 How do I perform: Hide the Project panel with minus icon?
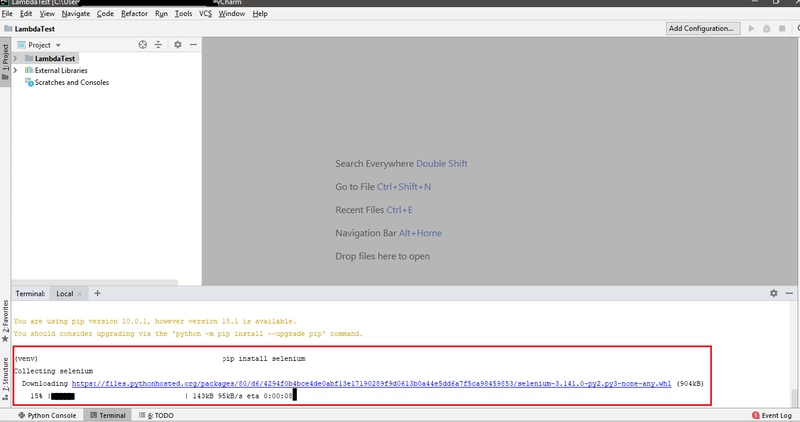coord(193,45)
